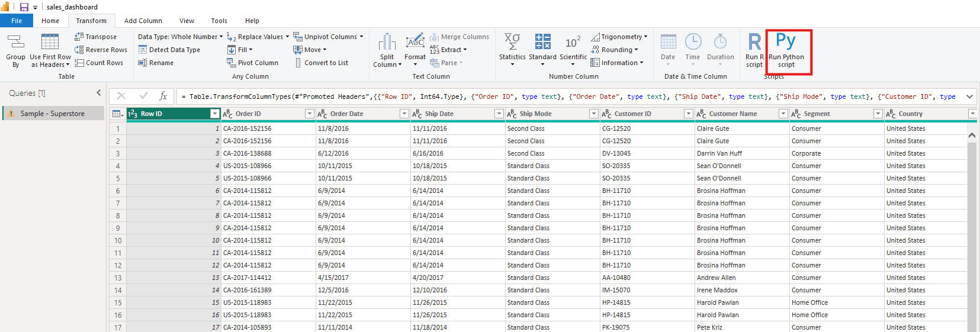
Task: Click the Rename column button
Action: [156, 63]
